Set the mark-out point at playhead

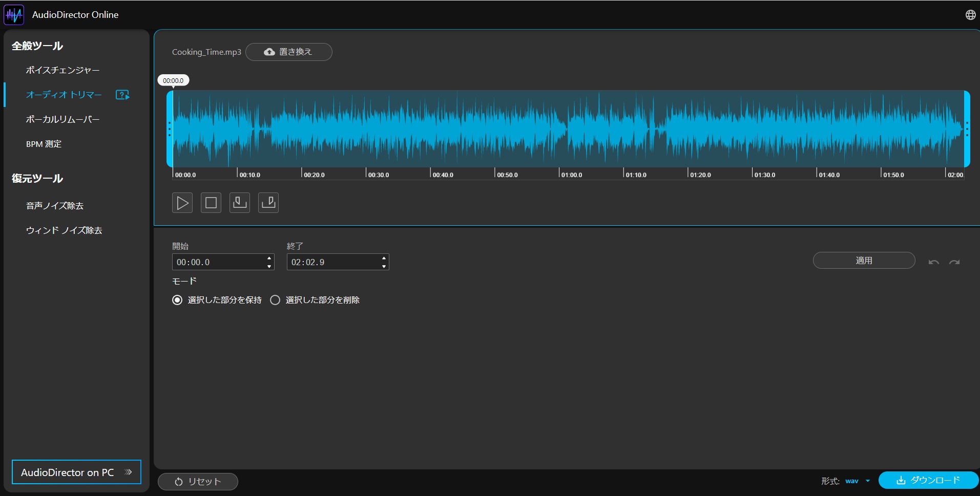pos(268,203)
